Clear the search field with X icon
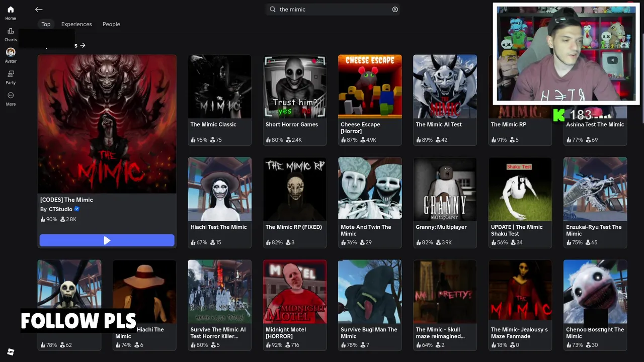Viewport: 644px width, 362px height. (395, 9)
